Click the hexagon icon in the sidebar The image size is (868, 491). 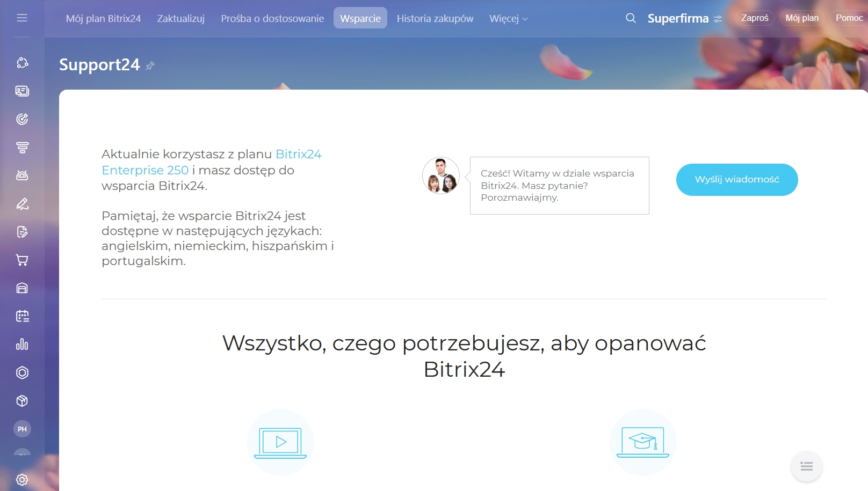22,373
